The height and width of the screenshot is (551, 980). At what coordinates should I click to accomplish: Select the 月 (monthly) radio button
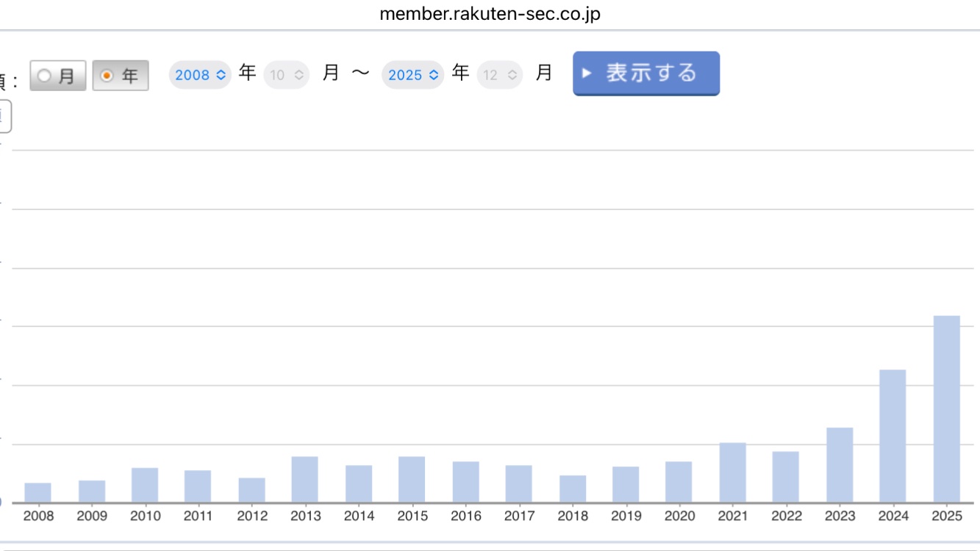(x=46, y=76)
